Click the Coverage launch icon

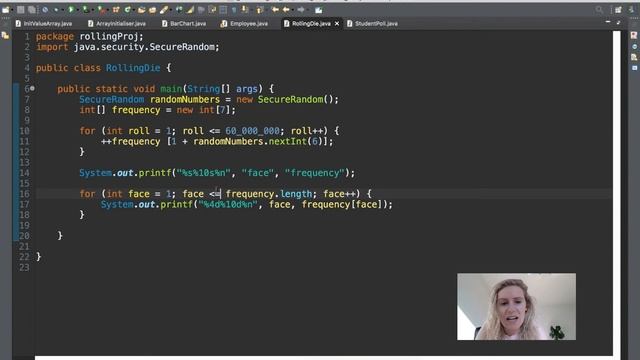point(85,10)
